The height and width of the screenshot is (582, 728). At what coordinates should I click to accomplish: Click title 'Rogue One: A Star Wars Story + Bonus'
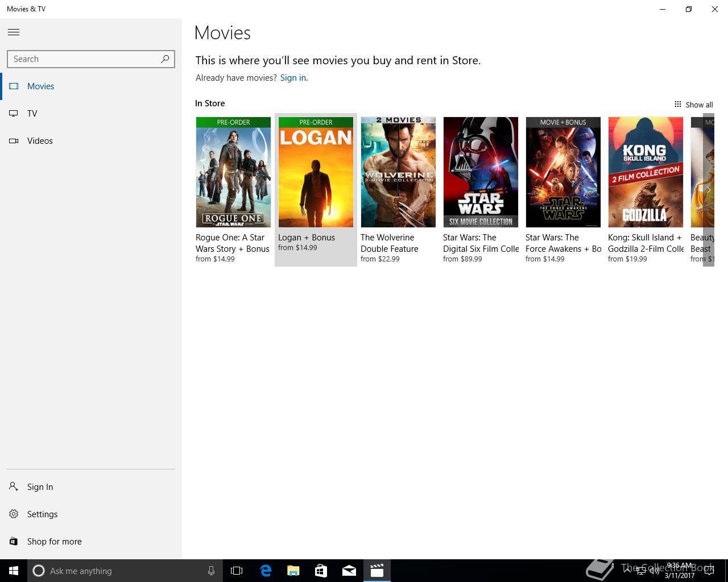[x=233, y=243]
